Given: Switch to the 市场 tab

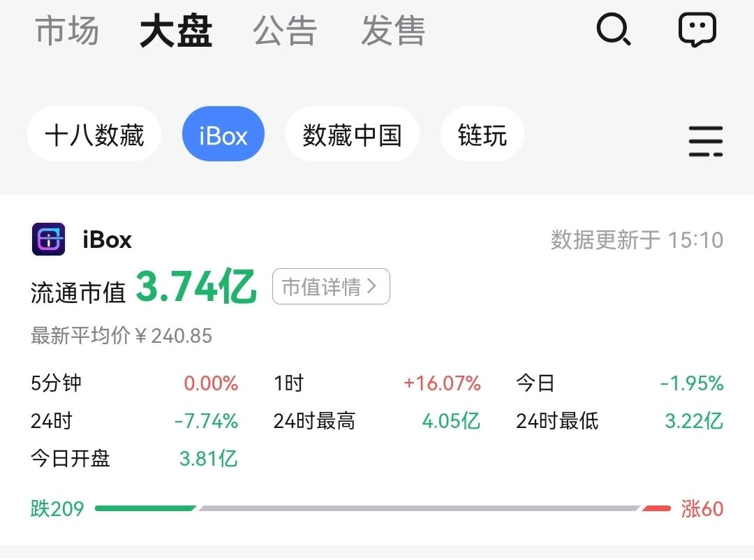Looking at the screenshot, I should coord(67,31).
